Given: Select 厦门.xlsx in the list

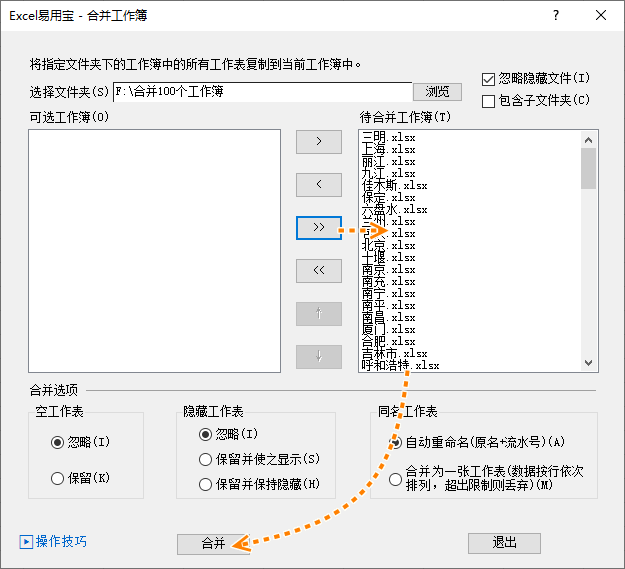Looking at the screenshot, I should click(x=389, y=329).
